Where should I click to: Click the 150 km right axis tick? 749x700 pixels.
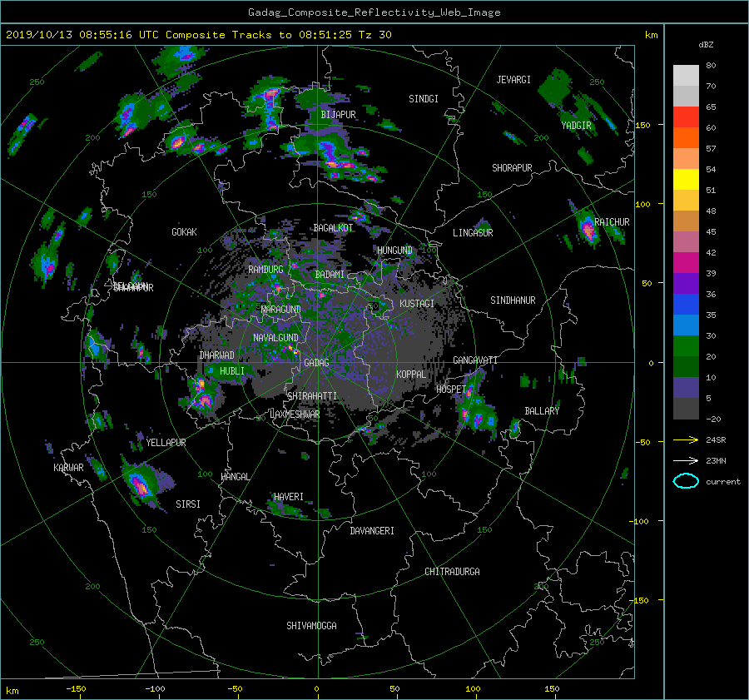pos(642,125)
